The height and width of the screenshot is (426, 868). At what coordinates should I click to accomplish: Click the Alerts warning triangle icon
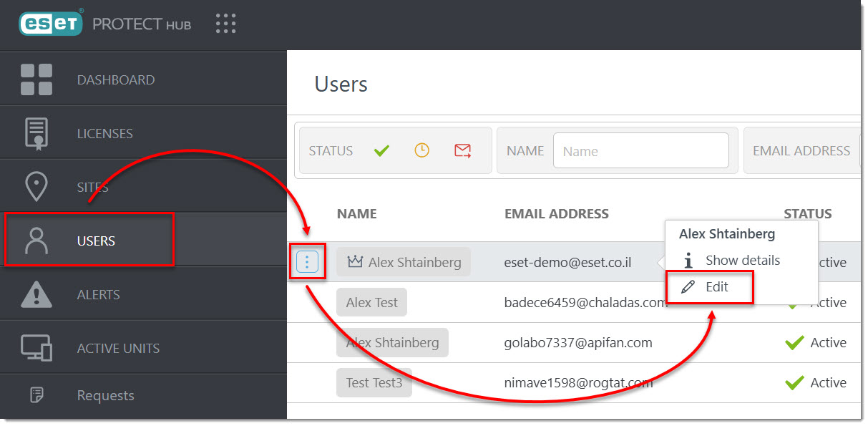pyautogui.click(x=36, y=294)
